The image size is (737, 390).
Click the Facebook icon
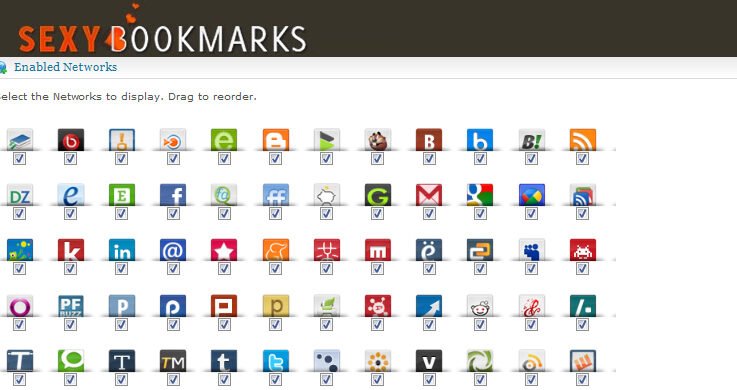pyautogui.click(x=173, y=195)
